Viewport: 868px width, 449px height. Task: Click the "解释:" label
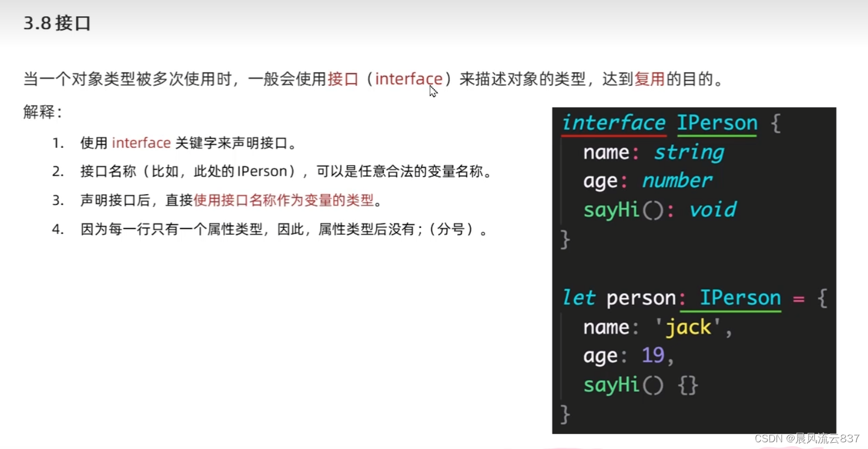pos(42,112)
